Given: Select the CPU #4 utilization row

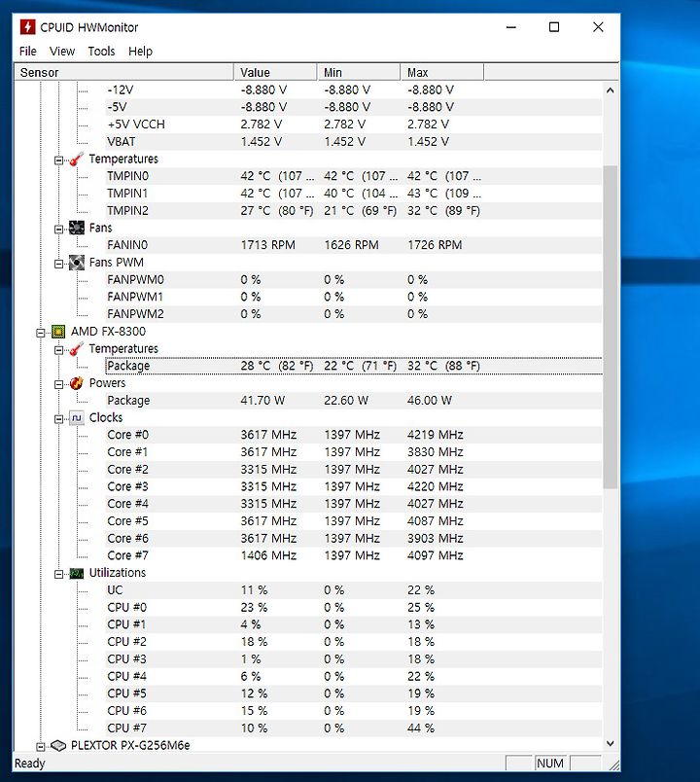Looking at the screenshot, I should point(353,676).
